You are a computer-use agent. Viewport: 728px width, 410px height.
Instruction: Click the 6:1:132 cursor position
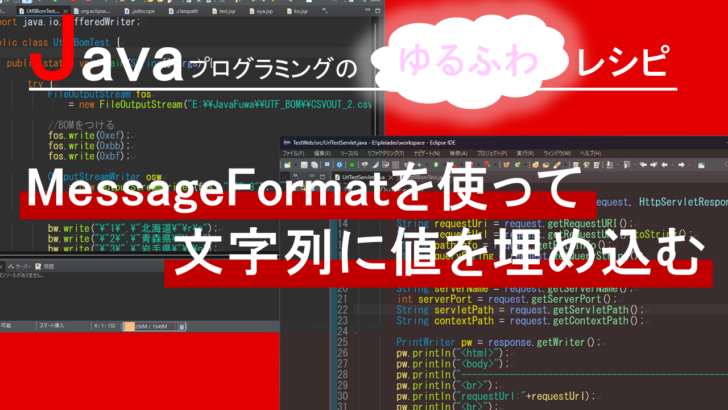point(105,326)
